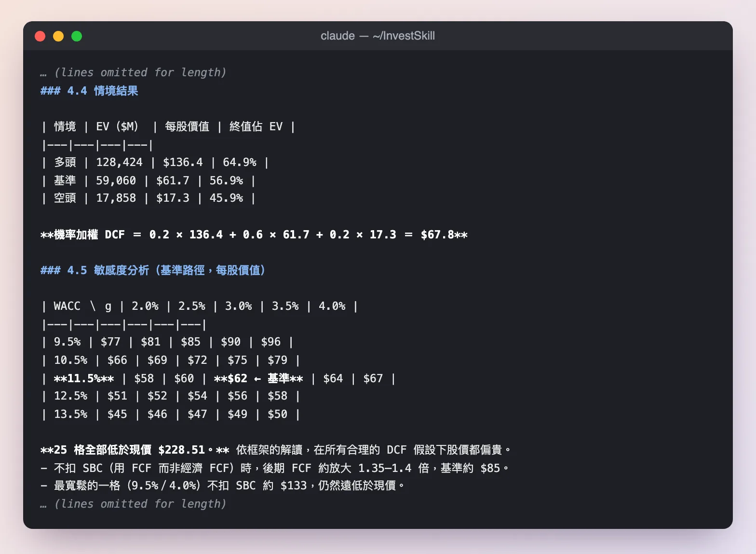The width and height of the screenshot is (756, 554).
Task: Click the bold base case cell $62
Action: point(238,378)
